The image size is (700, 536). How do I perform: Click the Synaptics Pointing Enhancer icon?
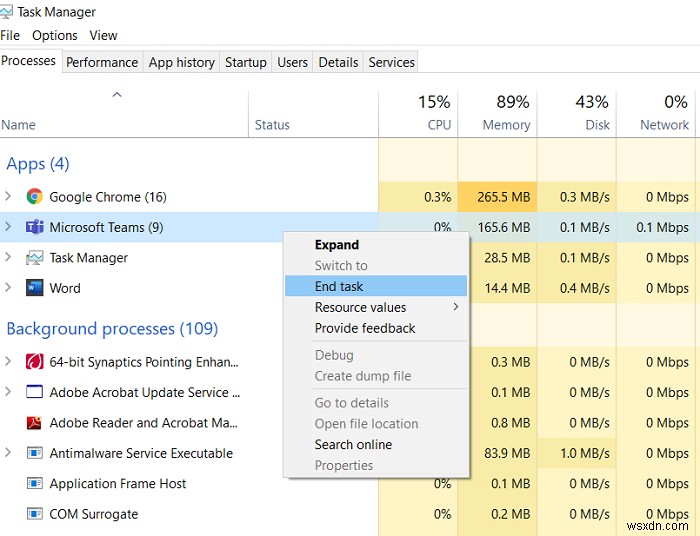point(35,362)
